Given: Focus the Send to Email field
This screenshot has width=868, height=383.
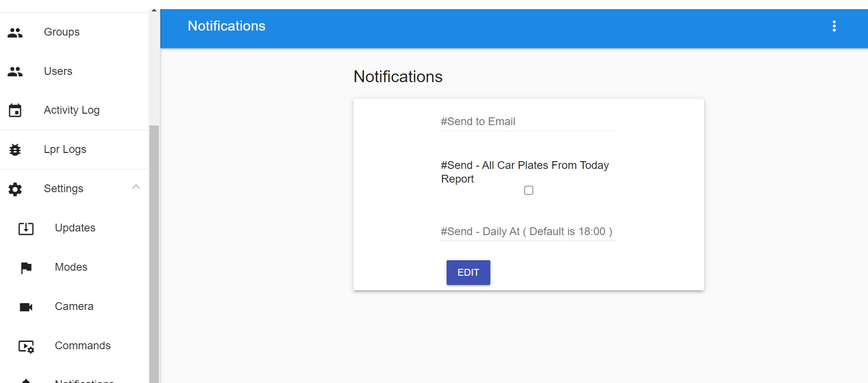Looking at the screenshot, I should click(x=528, y=121).
